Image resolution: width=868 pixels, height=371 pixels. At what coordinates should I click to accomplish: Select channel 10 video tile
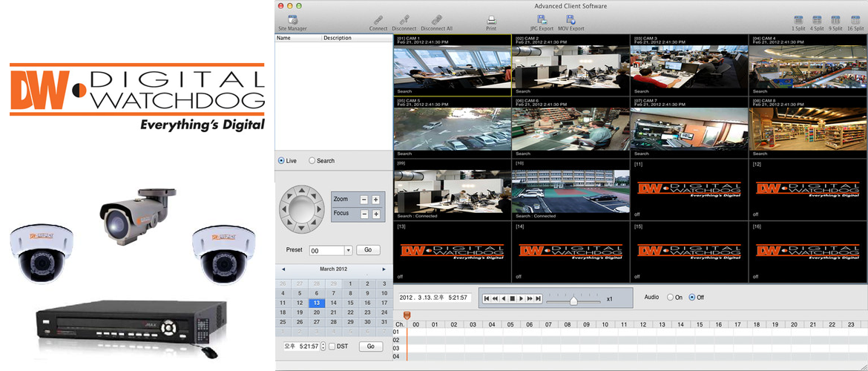pos(571,189)
